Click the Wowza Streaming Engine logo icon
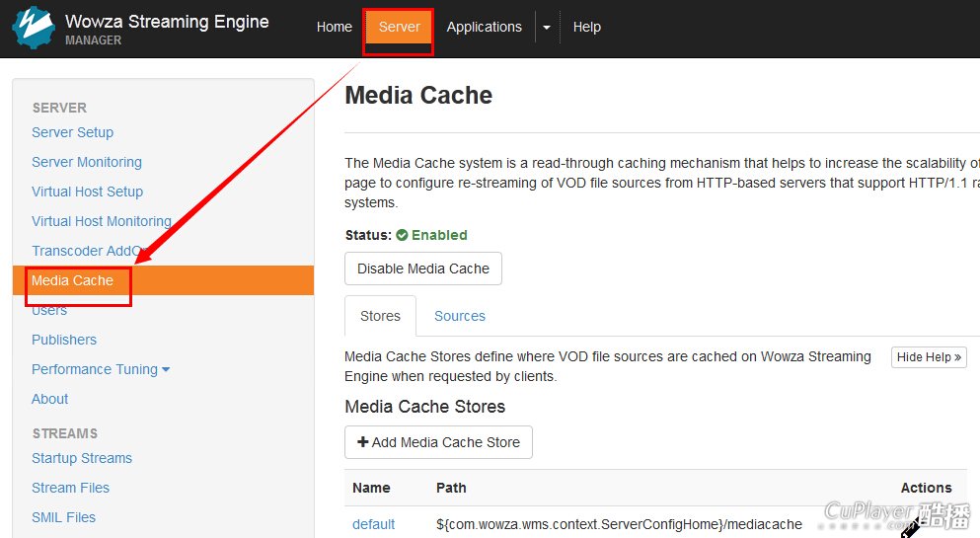Viewport: 980px width, 538px height. coord(33,28)
